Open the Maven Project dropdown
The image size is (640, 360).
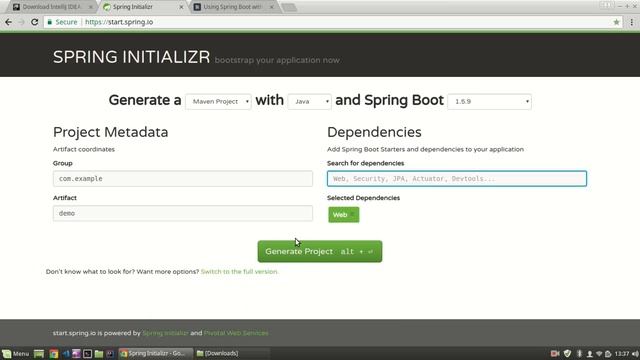point(218,102)
